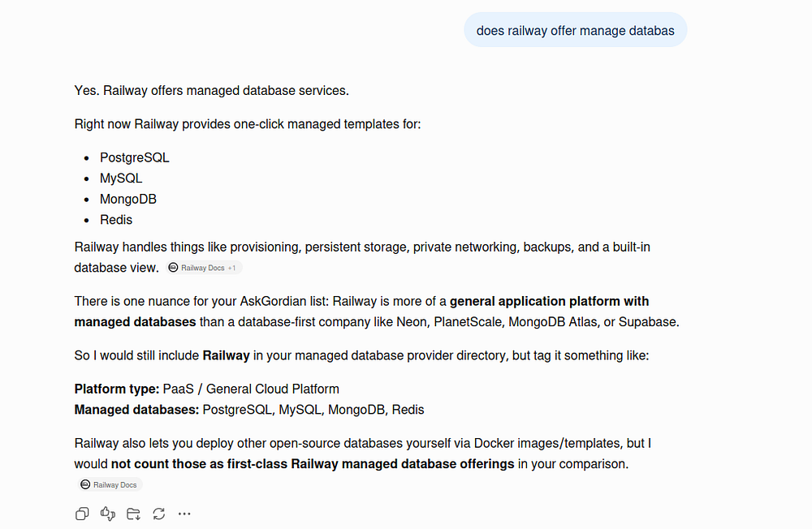Click the PostgreSQL bullet item

(x=134, y=157)
